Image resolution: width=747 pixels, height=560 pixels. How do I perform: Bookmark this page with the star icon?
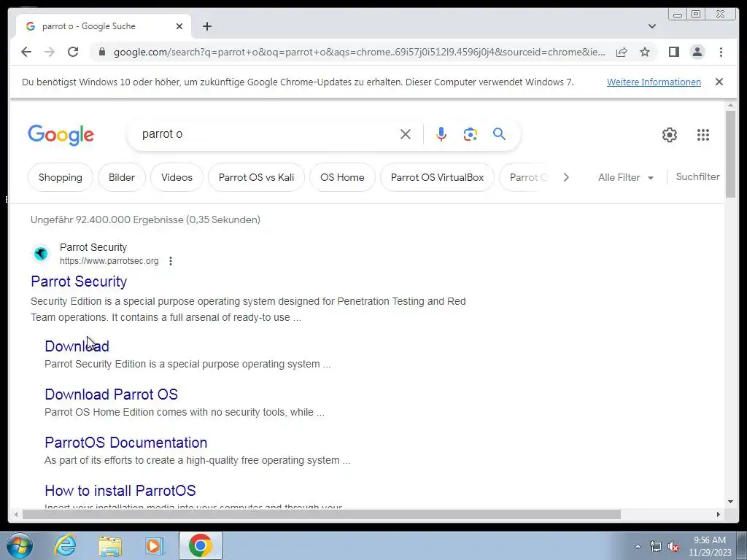coord(645,52)
